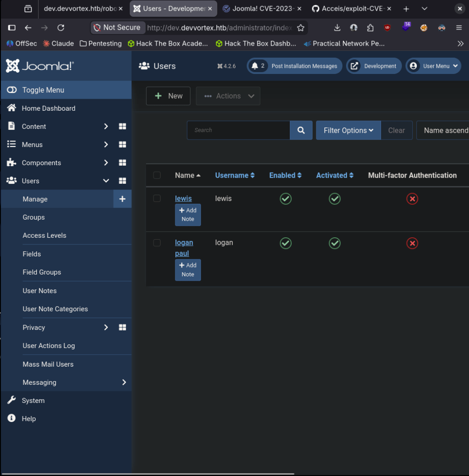
Task: Check the select-all header checkbox
Action: 157,175
